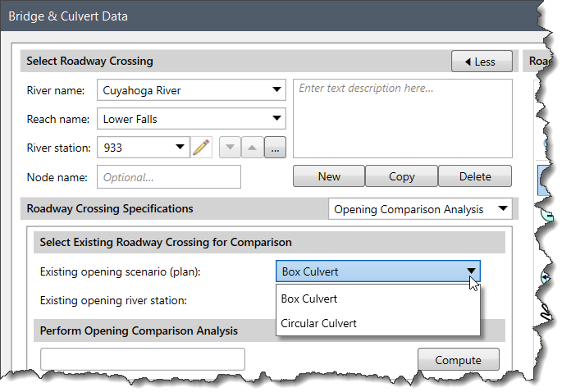
Task: Click the up arrow station navigation button
Action: tap(253, 148)
